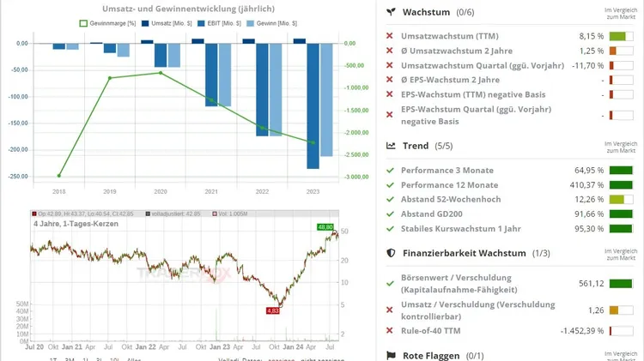Click the Rule-of-40 TTM label
Image resolution: width=644 pixels, height=361 pixels.
click(430, 331)
